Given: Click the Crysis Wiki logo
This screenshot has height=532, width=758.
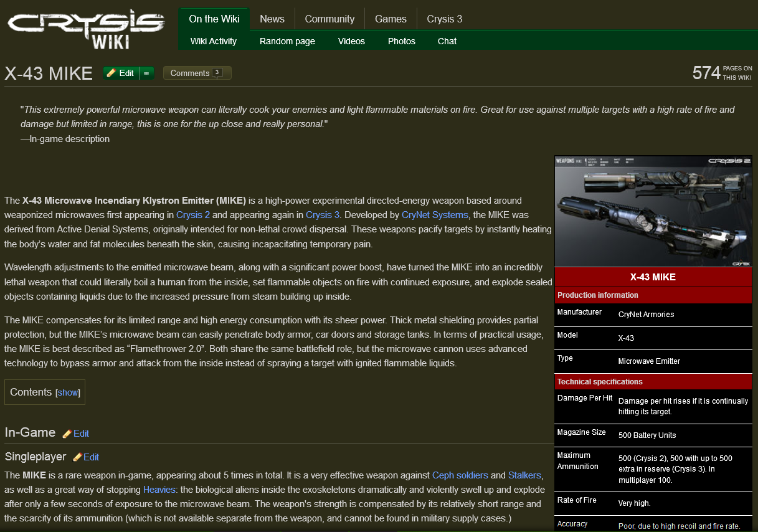Looking at the screenshot, I should [x=85, y=29].
